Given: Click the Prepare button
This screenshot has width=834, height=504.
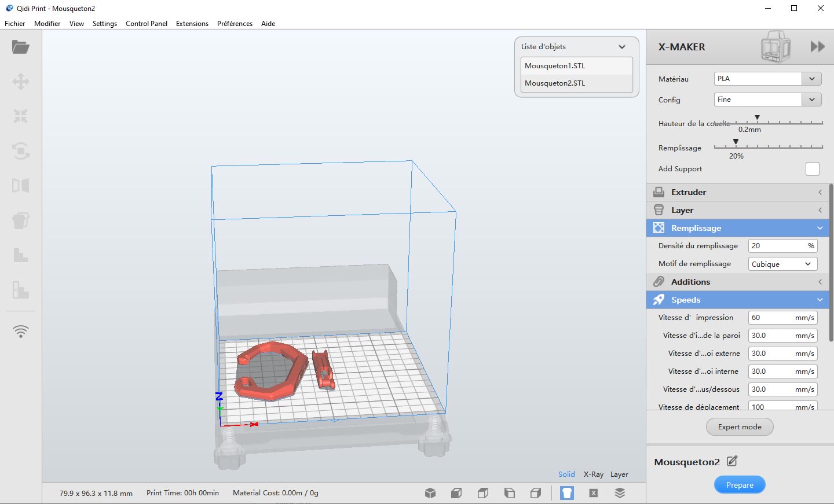Looking at the screenshot, I should coord(740,485).
